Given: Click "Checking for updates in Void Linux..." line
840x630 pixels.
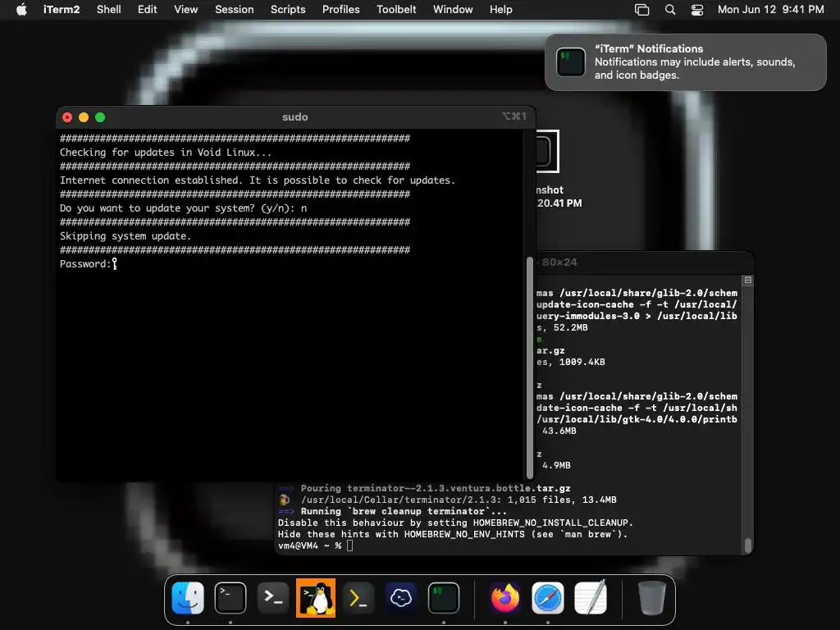Looking at the screenshot, I should 166,152.
